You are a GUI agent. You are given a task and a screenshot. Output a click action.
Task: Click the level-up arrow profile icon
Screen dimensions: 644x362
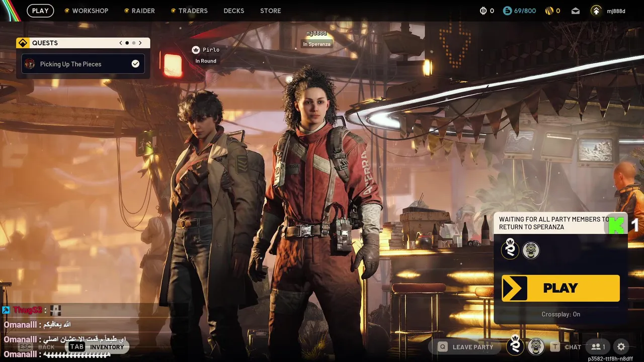[x=596, y=11]
